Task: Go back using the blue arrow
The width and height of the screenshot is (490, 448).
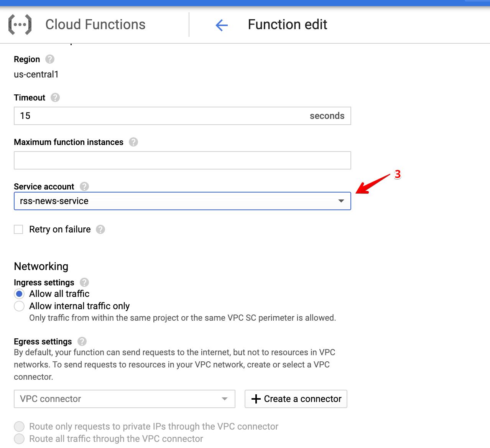Action: tap(222, 25)
